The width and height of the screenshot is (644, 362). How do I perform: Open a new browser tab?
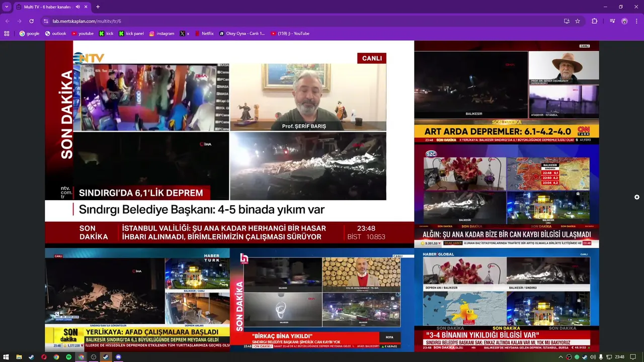98,7
